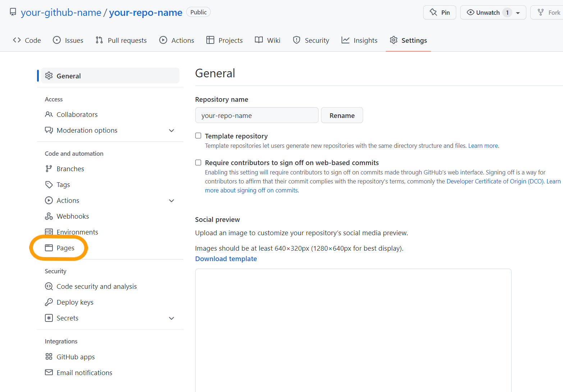563x392 pixels.
Task: Click the Environments server icon
Action: click(x=49, y=232)
